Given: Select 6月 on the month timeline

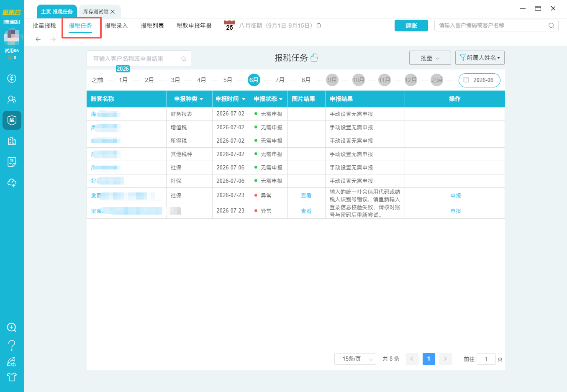Looking at the screenshot, I should tap(254, 80).
